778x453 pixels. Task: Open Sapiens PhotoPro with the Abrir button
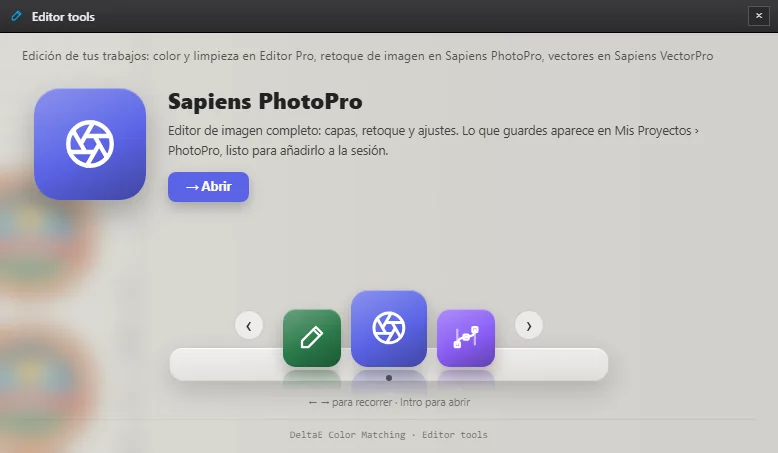208,187
